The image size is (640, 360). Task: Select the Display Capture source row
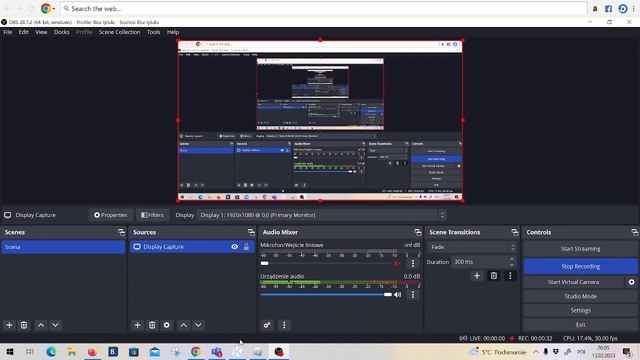[x=192, y=247]
